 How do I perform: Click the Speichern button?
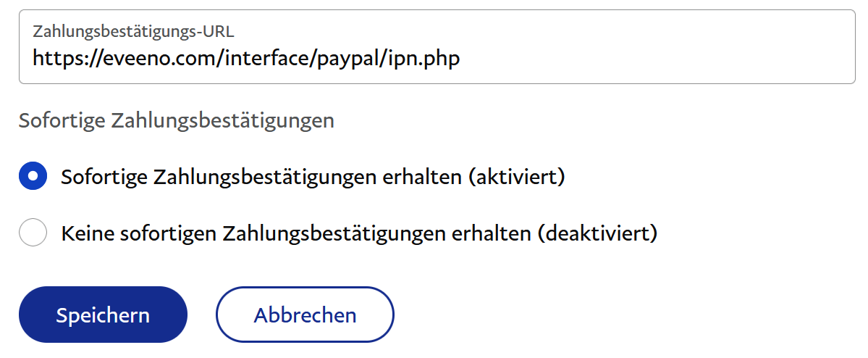click(x=103, y=315)
